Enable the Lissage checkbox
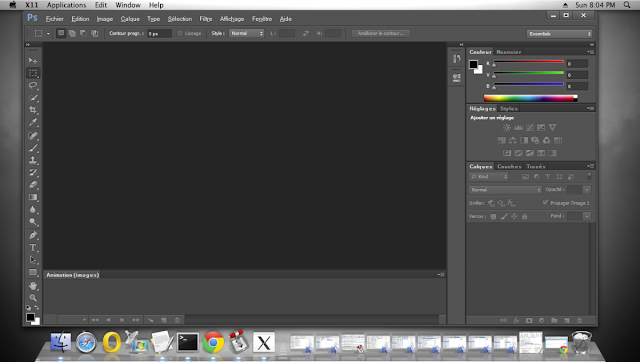 (179, 33)
